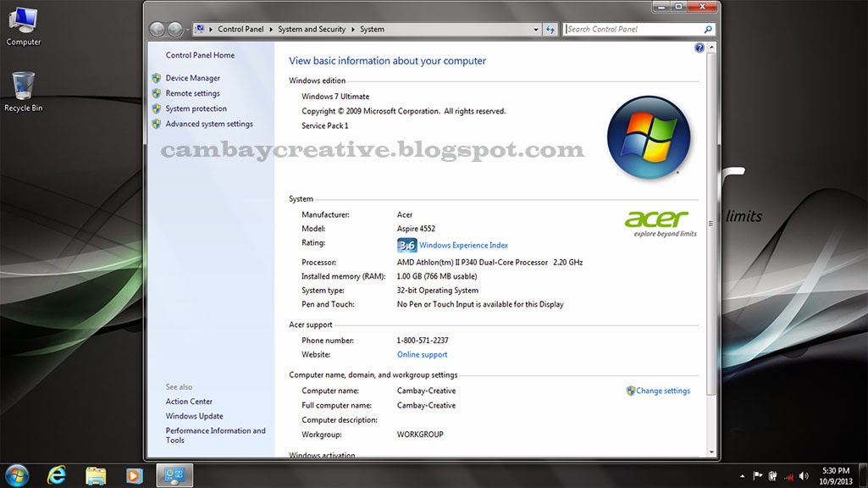Click the WORKGROUP value

coord(420,435)
